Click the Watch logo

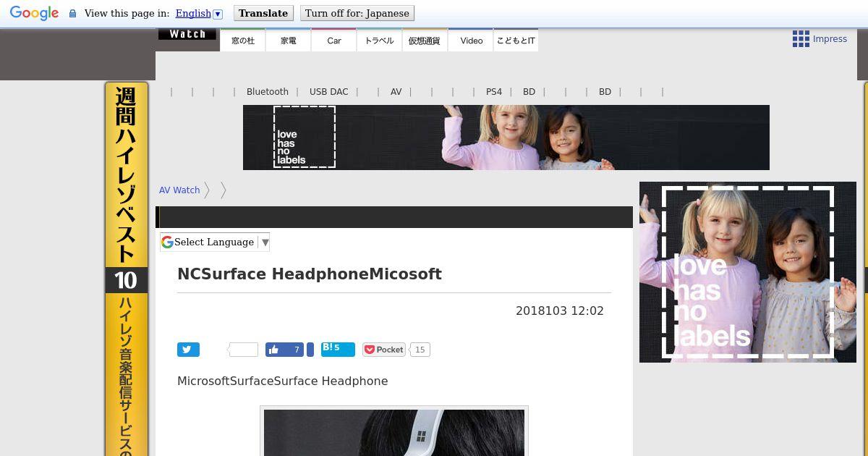coord(187,34)
